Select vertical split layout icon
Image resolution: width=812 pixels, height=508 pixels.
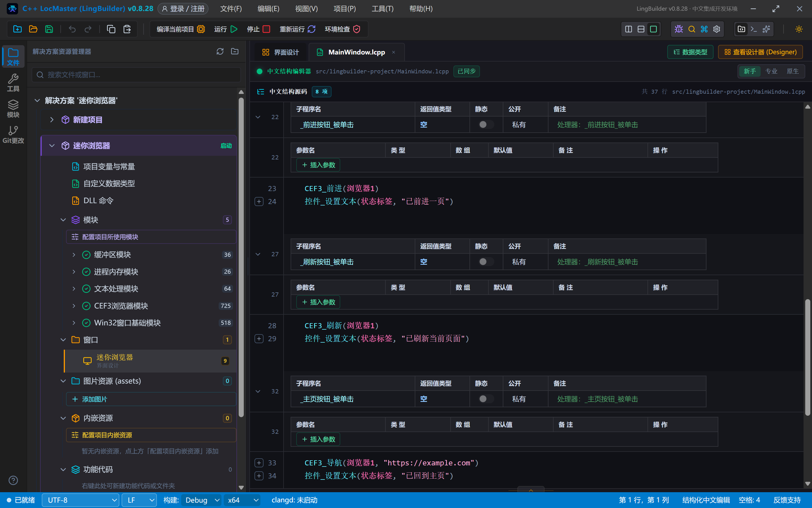628,29
